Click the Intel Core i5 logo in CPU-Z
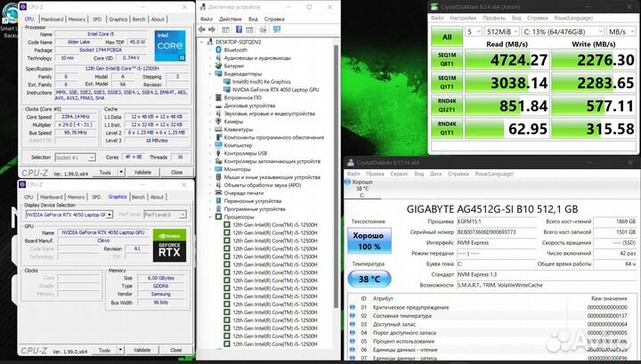 (170, 45)
